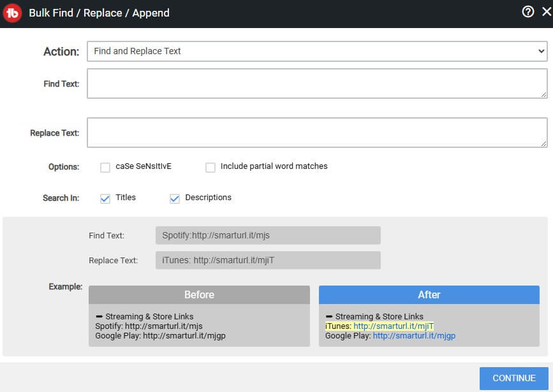Click the 'Example:' label
The height and width of the screenshot is (392, 553).
click(x=66, y=287)
